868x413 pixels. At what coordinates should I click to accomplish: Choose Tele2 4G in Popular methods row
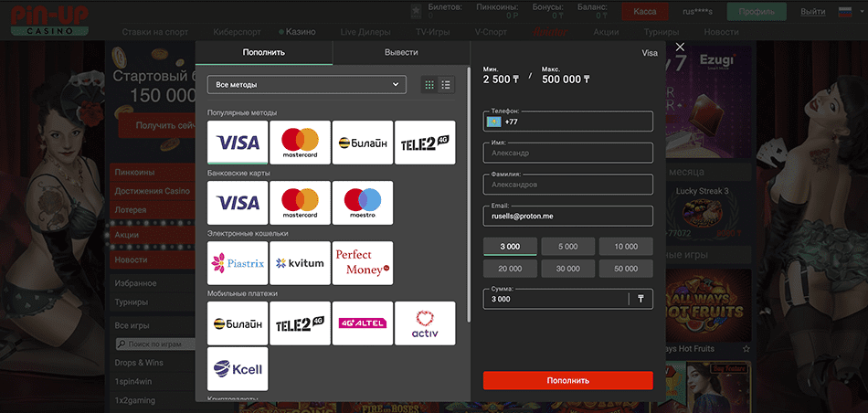(x=425, y=143)
